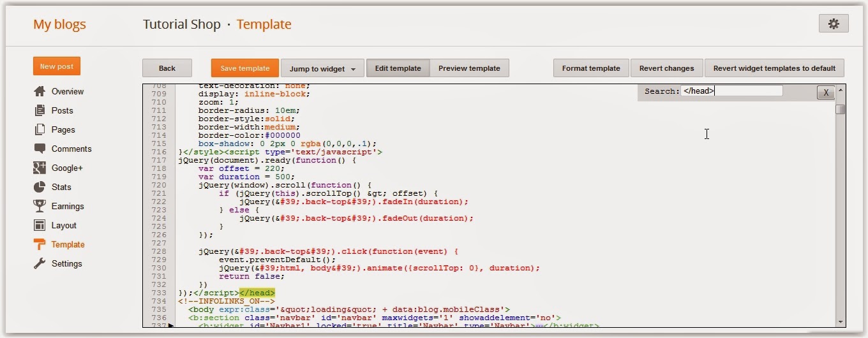Image resolution: width=868 pixels, height=338 pixels.
Task: Save the template
Action: (245, 68)
